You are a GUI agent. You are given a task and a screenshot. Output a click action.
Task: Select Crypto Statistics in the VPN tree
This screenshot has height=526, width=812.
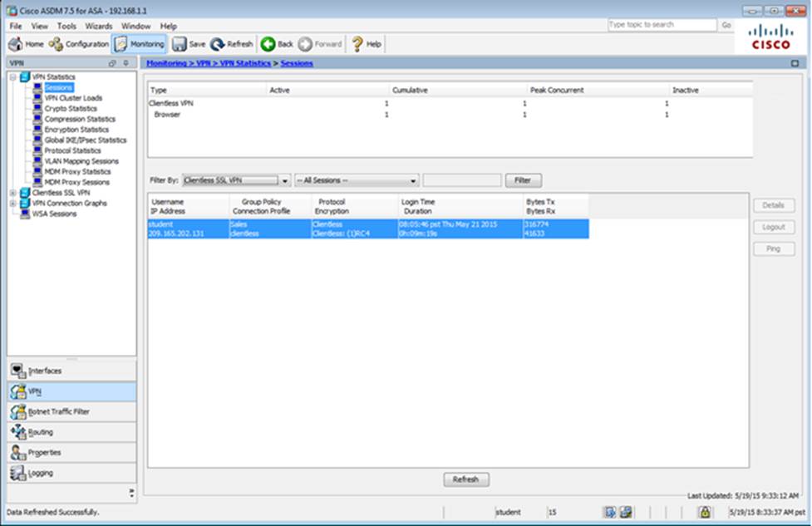pos(71,109)
